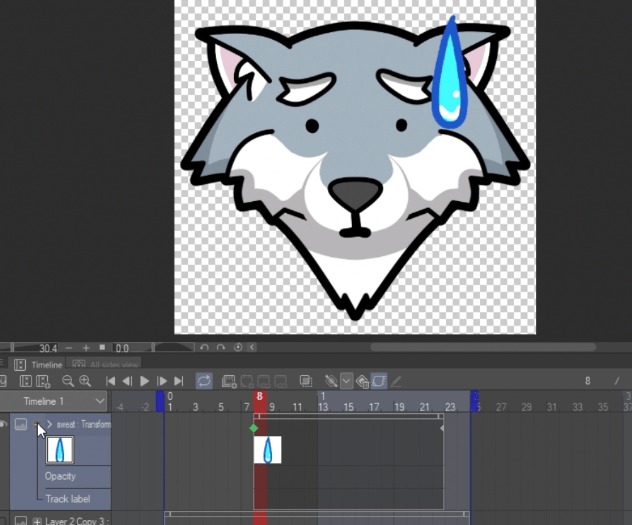Open the Timeline 1 dropdown

click(99, 401)
